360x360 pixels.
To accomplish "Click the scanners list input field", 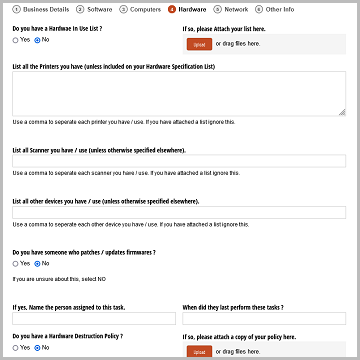I will 179,161.
